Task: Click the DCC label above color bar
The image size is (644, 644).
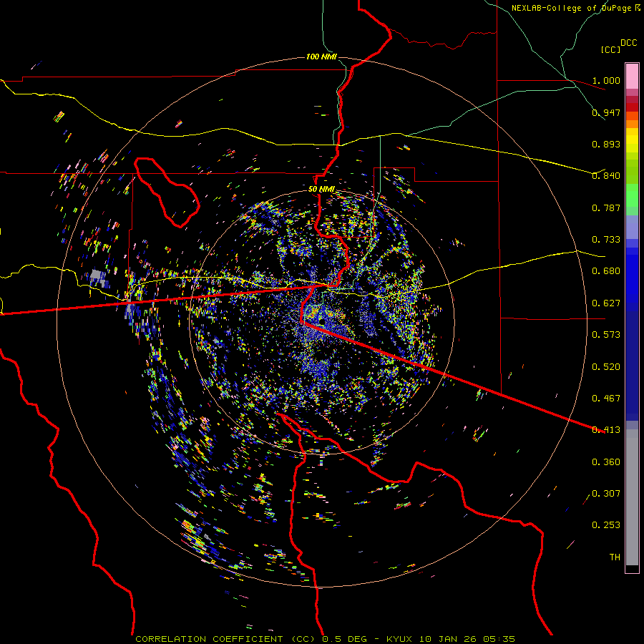Action: [x=628, y=43]
